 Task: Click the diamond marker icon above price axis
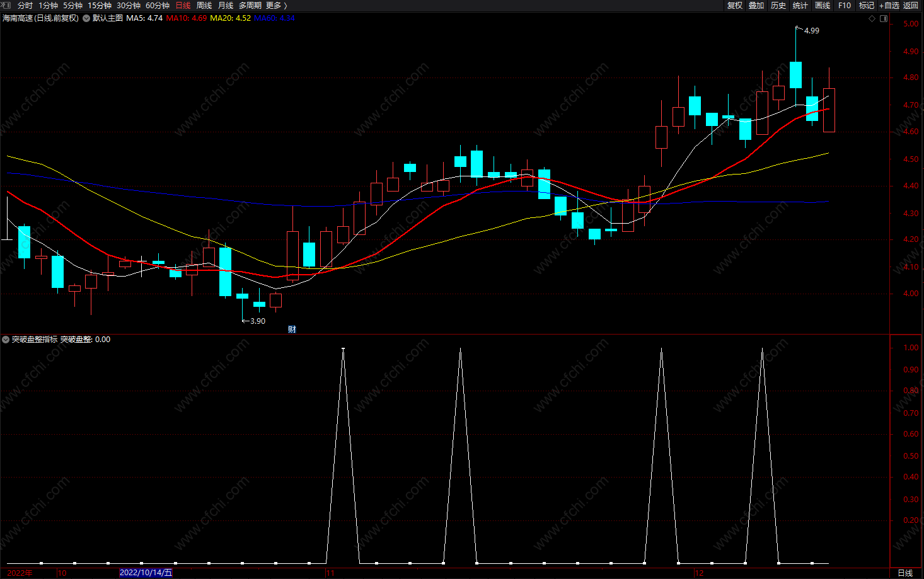tap(872, 18)
